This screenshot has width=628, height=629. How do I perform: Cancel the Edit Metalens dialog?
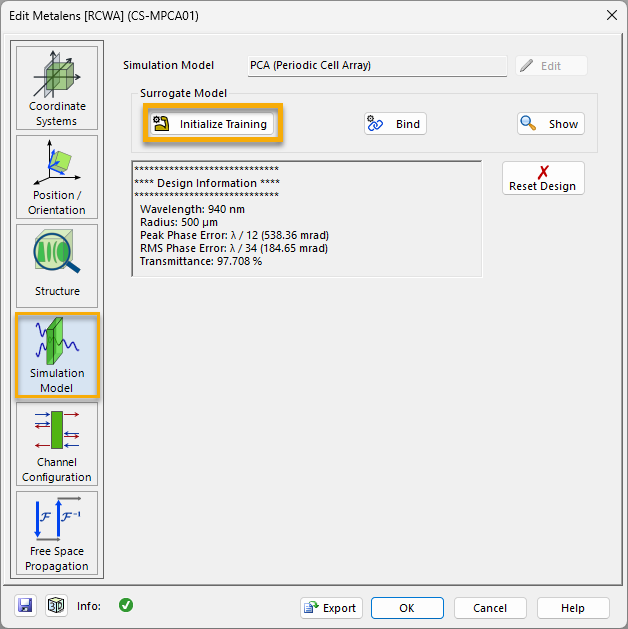point(490,608)
